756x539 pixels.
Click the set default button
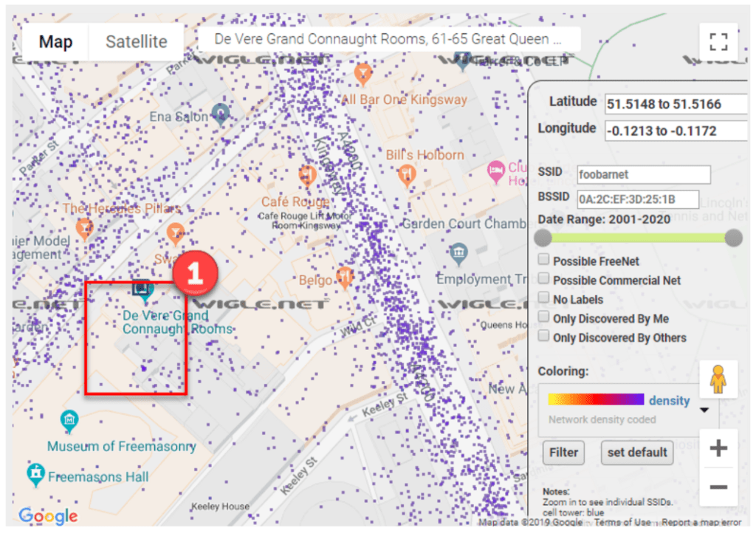(637, 452)
